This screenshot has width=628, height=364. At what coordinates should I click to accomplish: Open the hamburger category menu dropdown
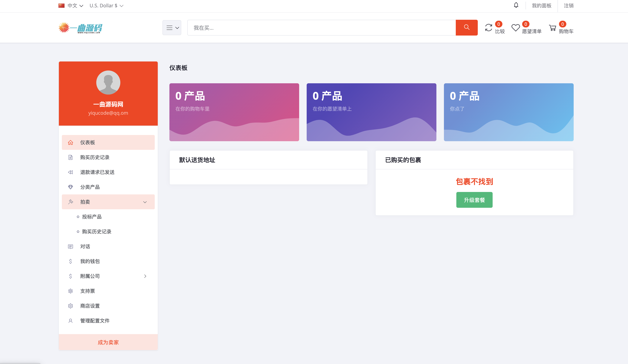172,28
